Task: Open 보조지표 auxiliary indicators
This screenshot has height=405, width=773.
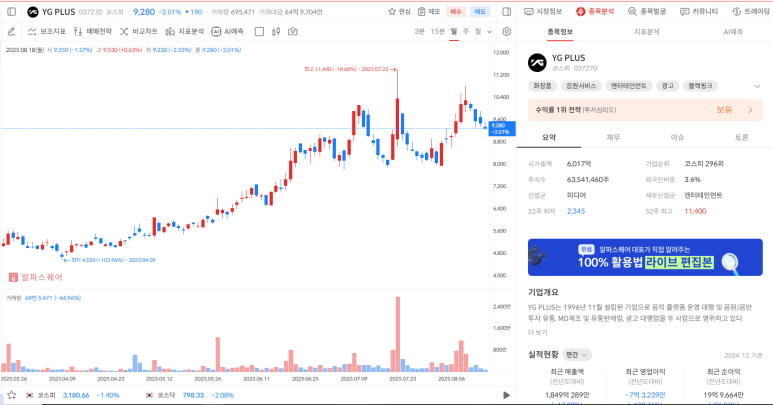Action: 47,32
